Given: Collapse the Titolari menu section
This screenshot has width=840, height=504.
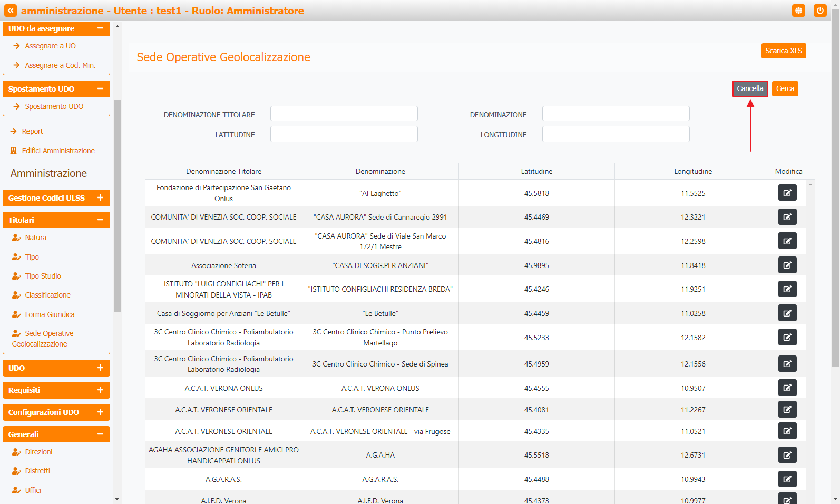Looking at the screenshot, I should pos(100,220).
